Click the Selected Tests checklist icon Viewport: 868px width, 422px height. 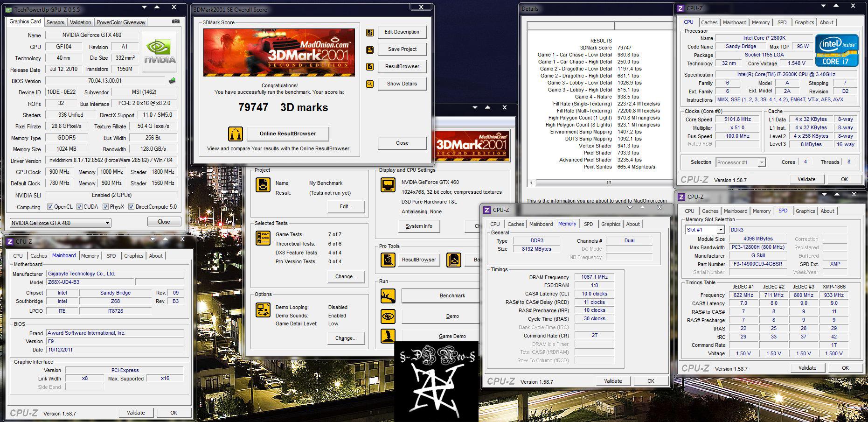pyautogui.click(x=263, y=238)
